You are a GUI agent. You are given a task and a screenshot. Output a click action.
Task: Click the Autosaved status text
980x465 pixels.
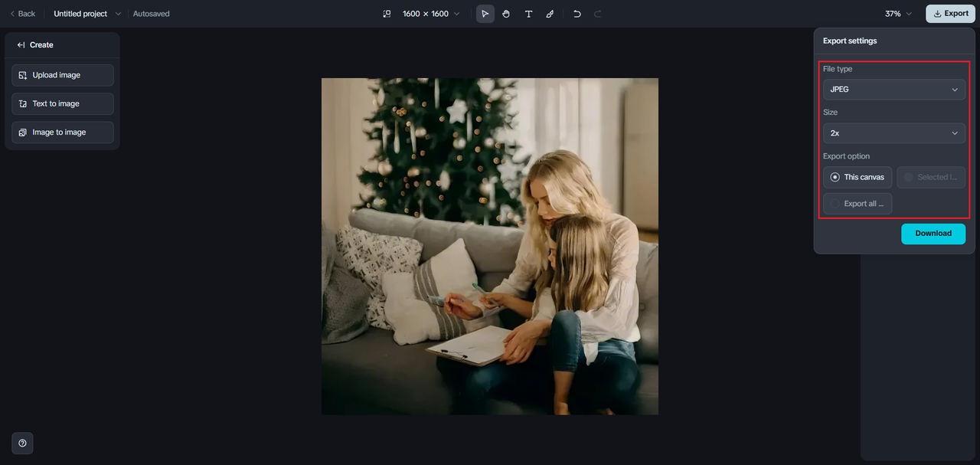[x=152, y=14]
